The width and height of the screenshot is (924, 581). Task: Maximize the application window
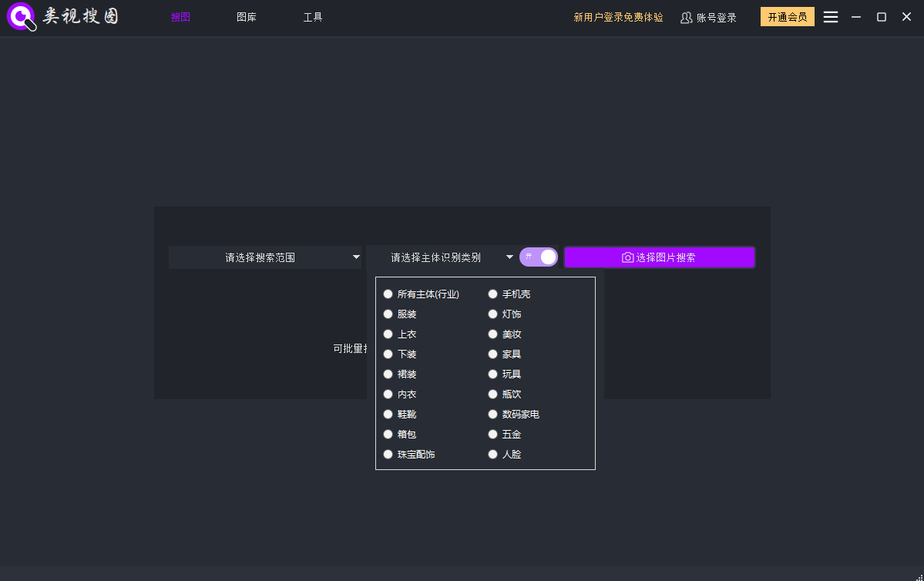(881, 17)
